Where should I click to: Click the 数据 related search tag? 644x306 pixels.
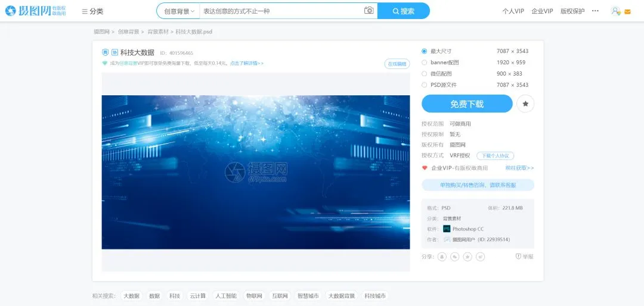(154, 296)
